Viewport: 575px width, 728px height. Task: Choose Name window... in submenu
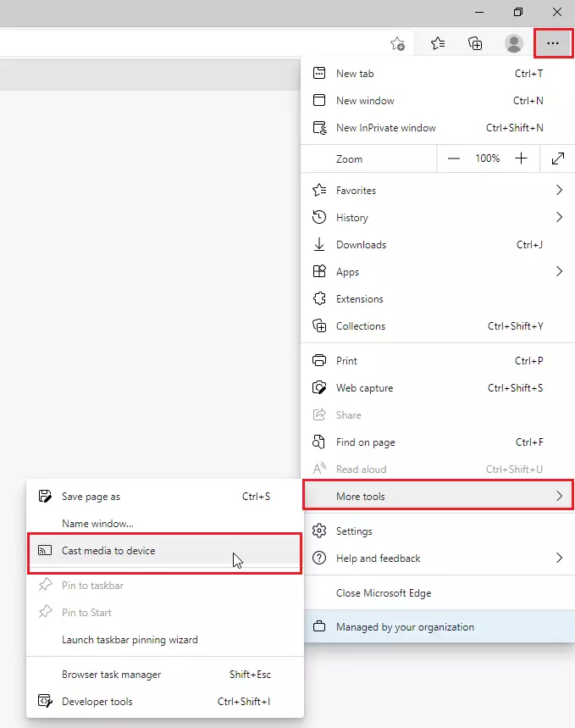(x=165, y=523)
